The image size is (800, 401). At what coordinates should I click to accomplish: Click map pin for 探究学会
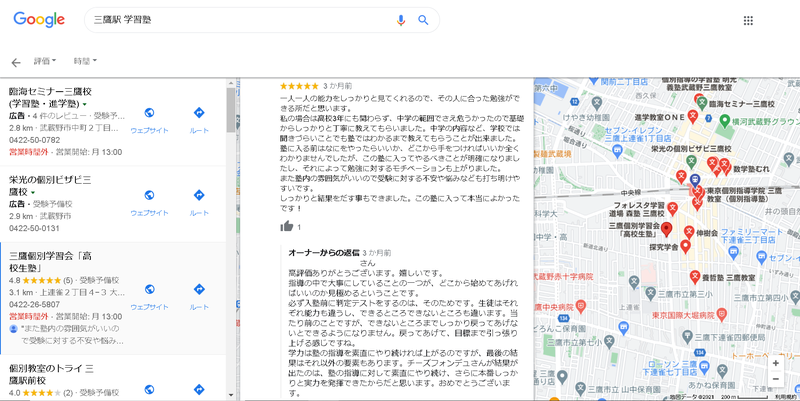(685, 246)
